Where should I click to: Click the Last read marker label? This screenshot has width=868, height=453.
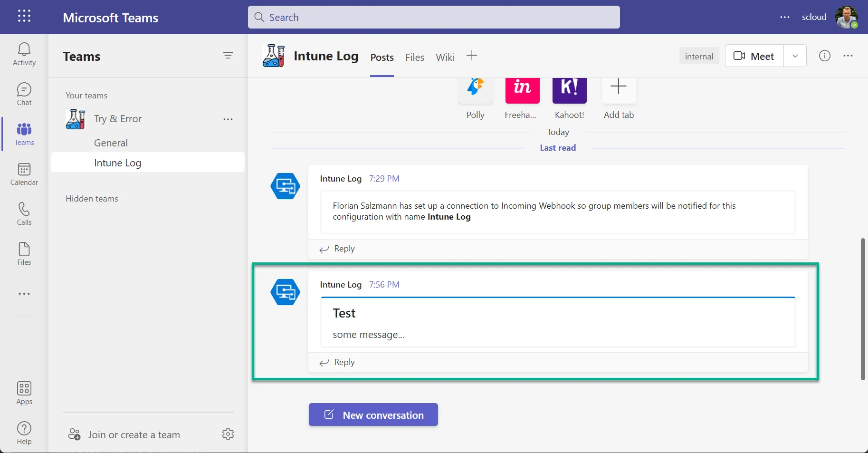click(x=558, y=148)
